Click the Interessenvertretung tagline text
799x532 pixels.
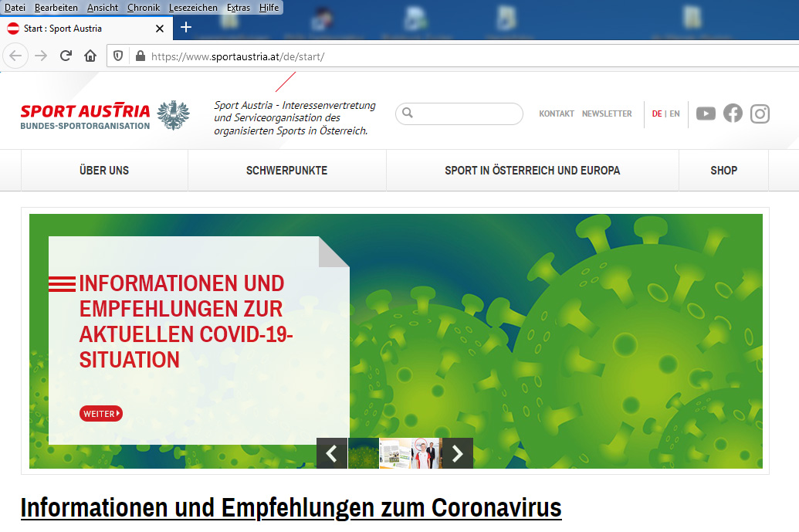click(x=295, y=117)
